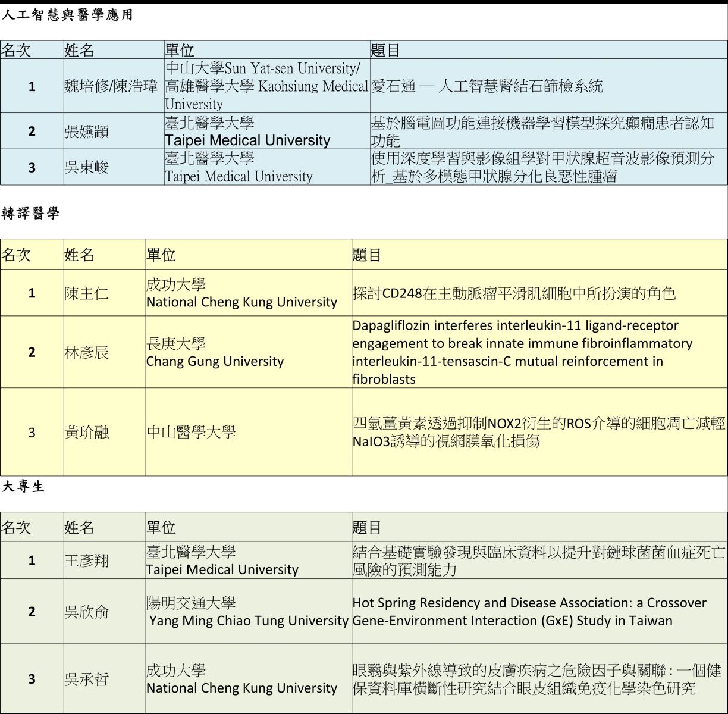Select rank 1 in 陳主仁 row
Screen dimensions: 728x714
point(32,293)
